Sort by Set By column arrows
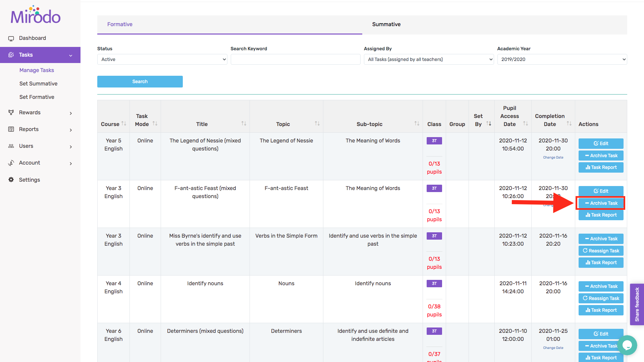 click(x=489, y=124)
